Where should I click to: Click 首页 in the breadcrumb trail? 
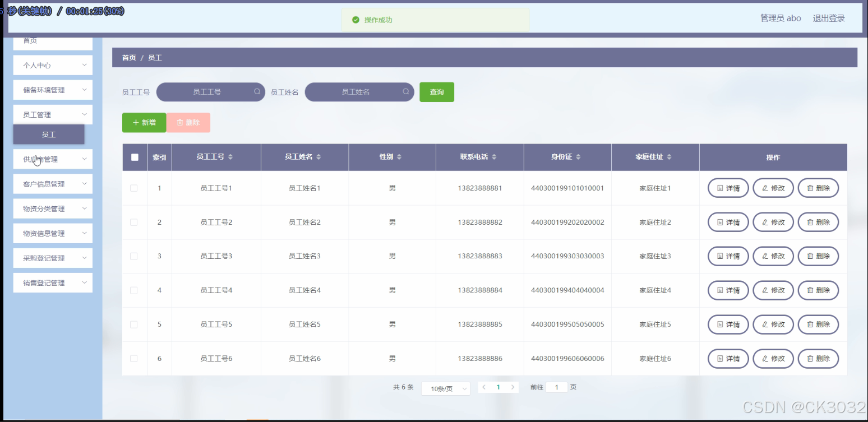point(128,57)
